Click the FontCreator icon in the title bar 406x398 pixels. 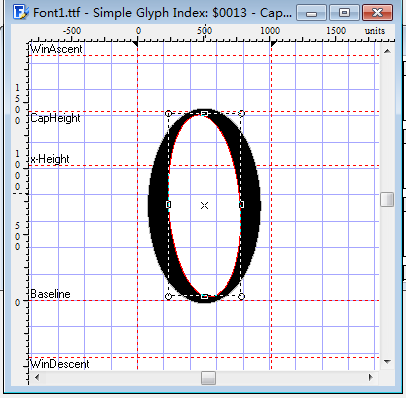(x=21, y=12)
